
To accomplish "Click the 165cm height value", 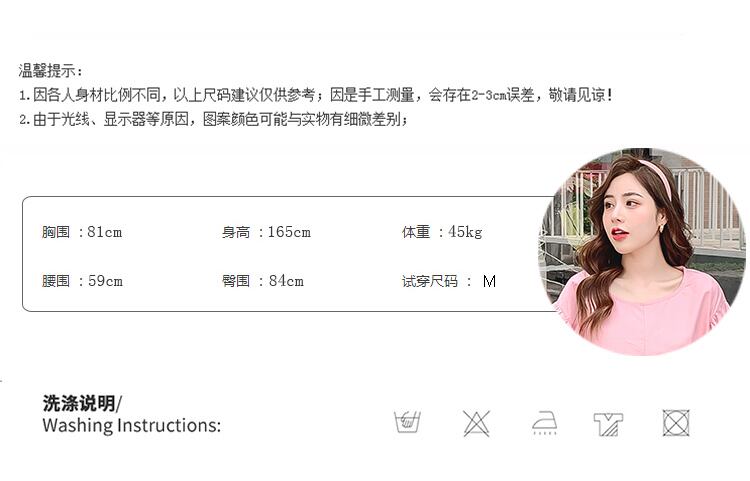I will (x=289, y=232).
